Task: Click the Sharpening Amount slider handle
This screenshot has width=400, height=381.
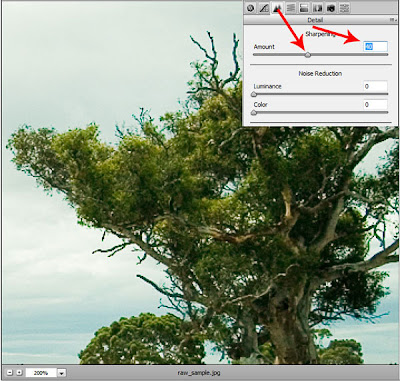Action: coord(308,55)
